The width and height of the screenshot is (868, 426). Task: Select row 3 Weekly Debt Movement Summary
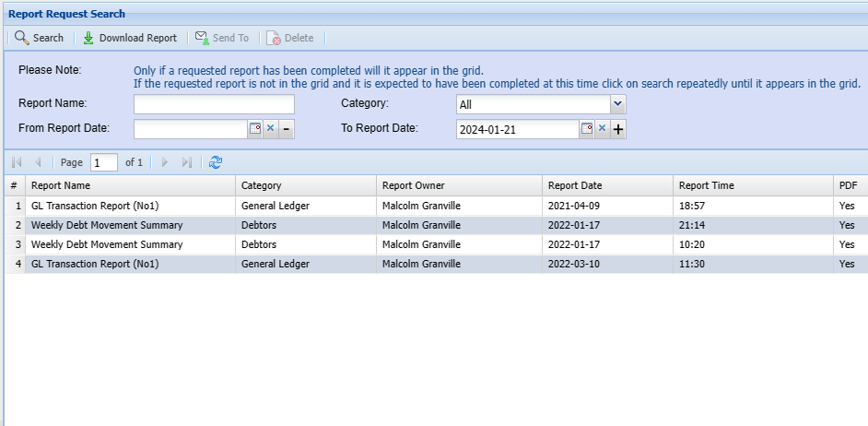click(436, 244)
